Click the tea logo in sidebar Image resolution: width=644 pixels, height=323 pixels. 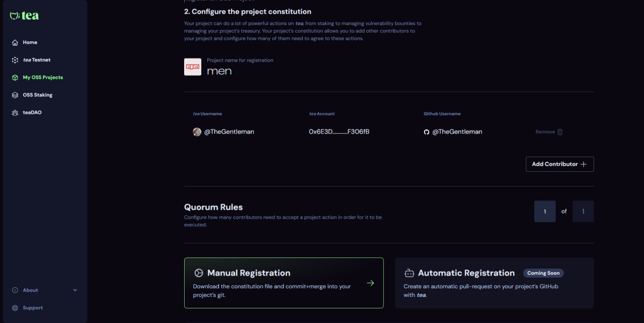(24, 16)
